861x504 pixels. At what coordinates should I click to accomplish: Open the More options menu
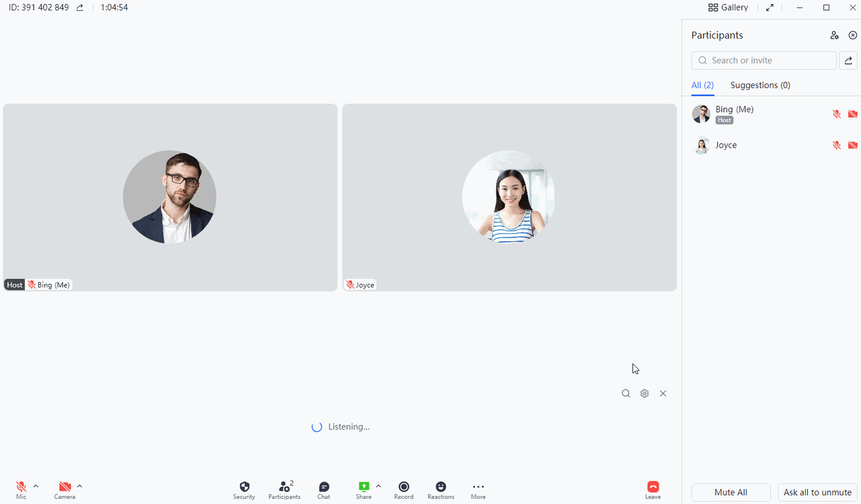pos(478,489)
